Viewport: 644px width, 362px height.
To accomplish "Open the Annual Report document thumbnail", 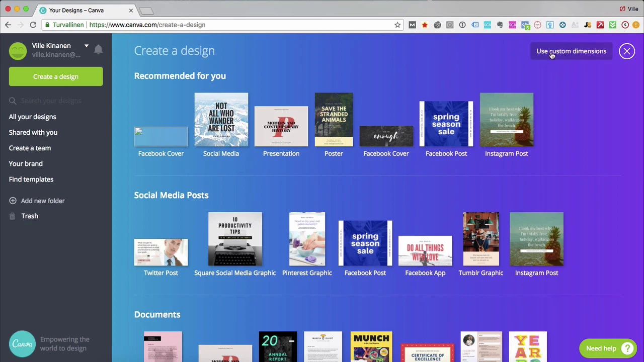I will [x=278, y=347].
